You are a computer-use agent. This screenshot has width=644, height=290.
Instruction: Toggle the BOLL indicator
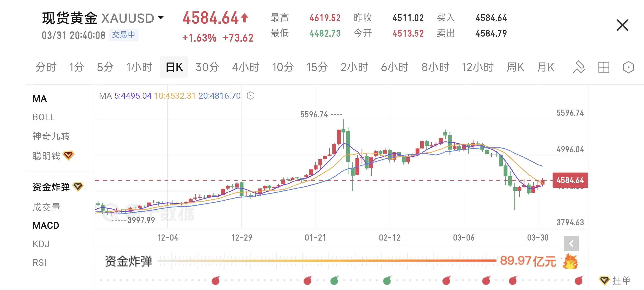pos(44,117)
